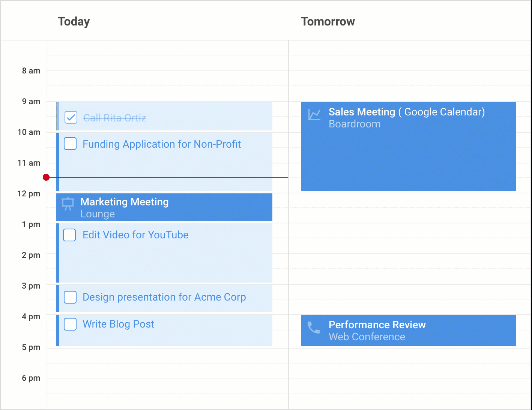Open the Sales Meeting event title
Viewport: 532px width, 410px height.
(362, 112)
